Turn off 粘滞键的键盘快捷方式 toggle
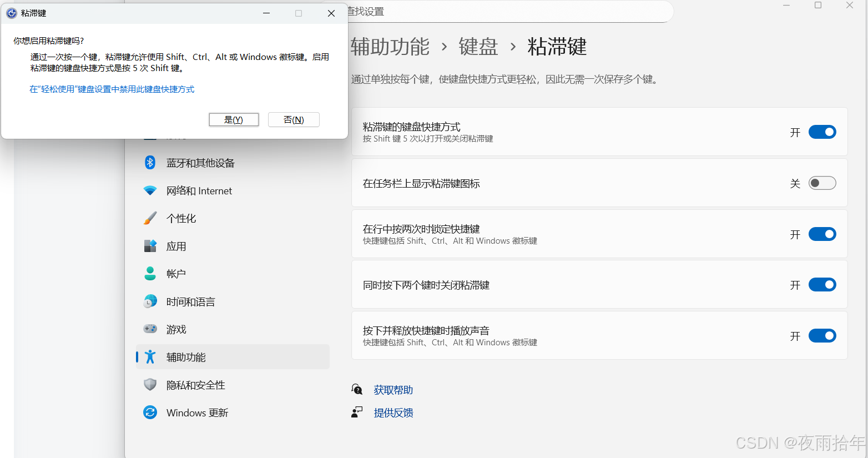Viewport: 868px width, 458px height. 822,132
